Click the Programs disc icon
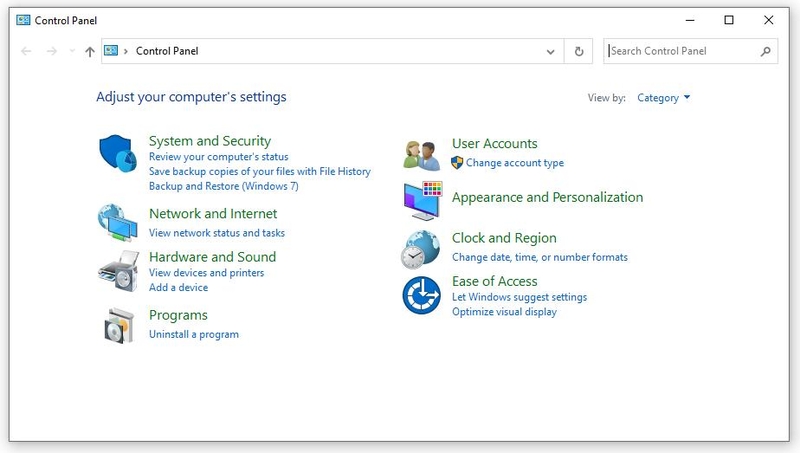This screenshot has width=800, height=453. click(x=119, y=325)
